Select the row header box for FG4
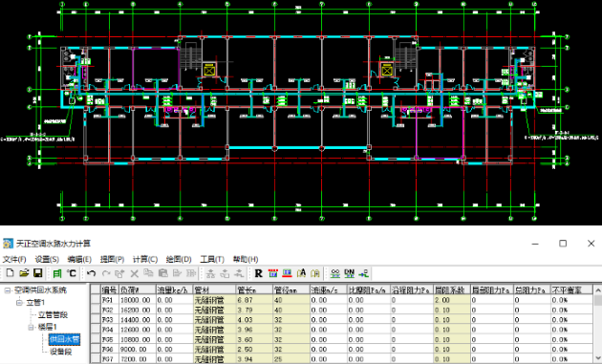The height and width of the screenshot is (364, 602). tap(96, 330)
